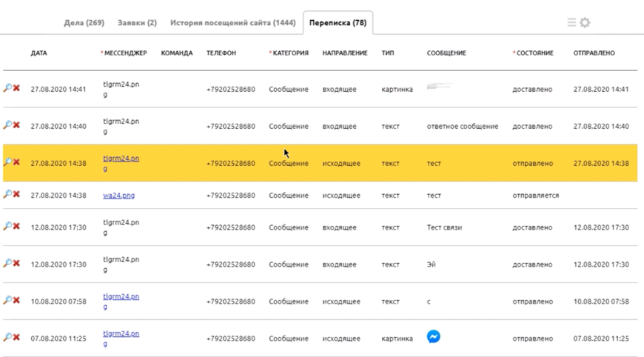Delete the 27.08.2020 14:40 message with red X
The width and height of the screenshot is (644, 357).
tap(16, 125)
